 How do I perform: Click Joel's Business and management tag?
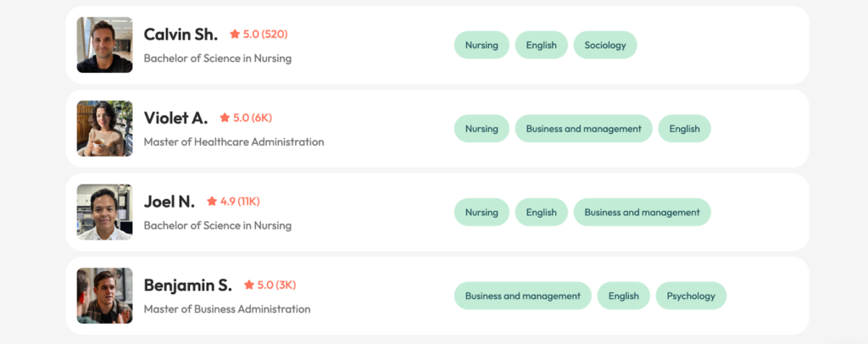pyautogui.click(x=642, y=212)
